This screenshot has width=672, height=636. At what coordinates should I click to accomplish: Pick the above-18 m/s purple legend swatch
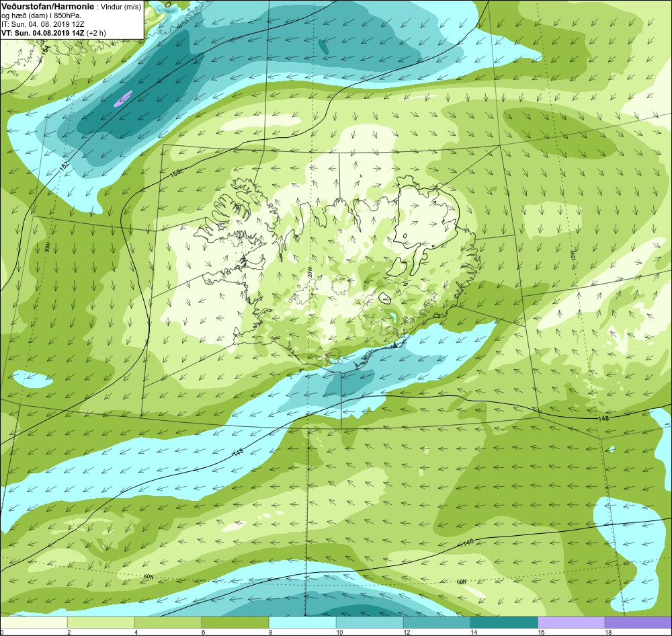pos(638,622)
